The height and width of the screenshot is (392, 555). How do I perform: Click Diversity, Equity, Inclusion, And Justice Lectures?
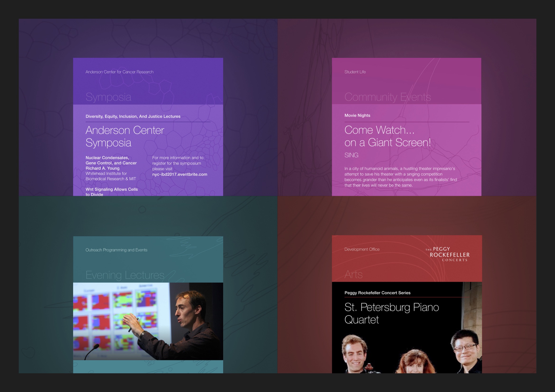133,116
